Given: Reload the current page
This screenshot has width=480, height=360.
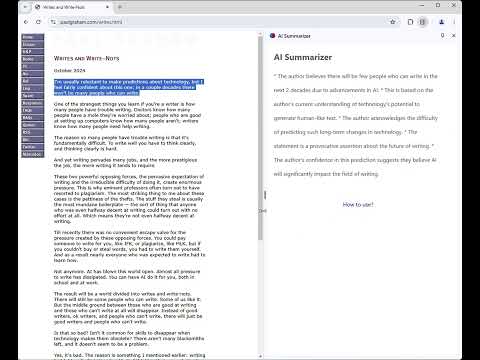Looking at the screenshot, I should click(38, 22).
